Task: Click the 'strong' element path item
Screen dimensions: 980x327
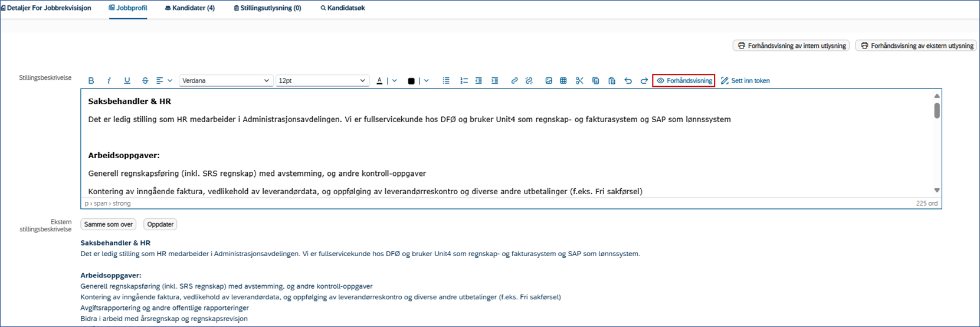Action: point(122,203)
